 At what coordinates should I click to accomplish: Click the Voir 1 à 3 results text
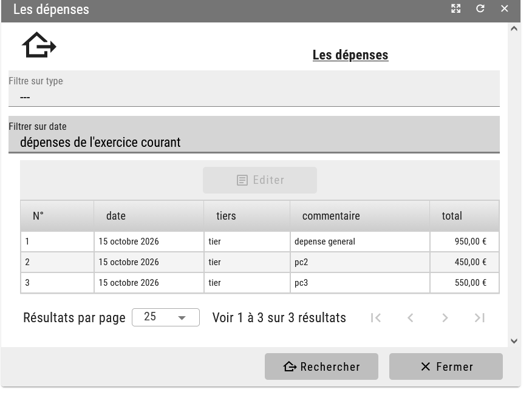pos(279,318)
